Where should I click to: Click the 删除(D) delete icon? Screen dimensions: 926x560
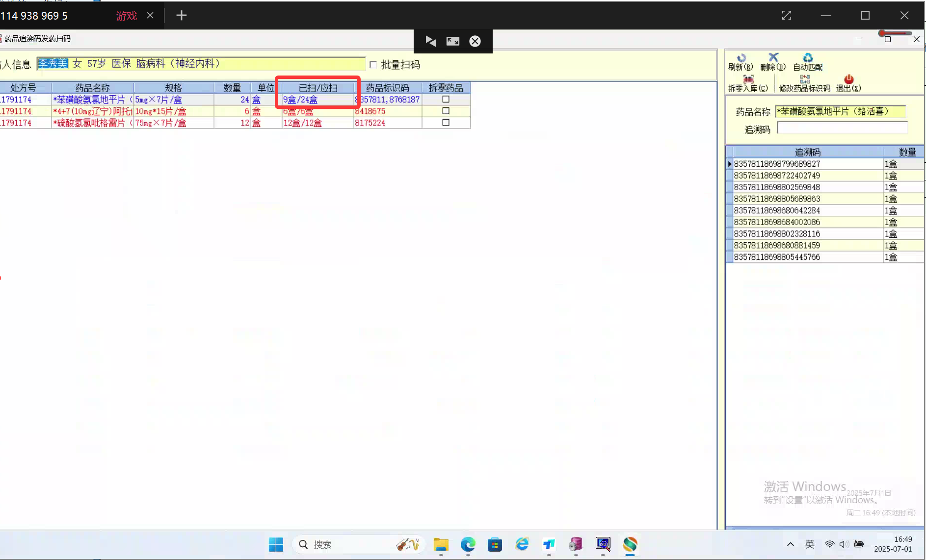tap(773, 58)
